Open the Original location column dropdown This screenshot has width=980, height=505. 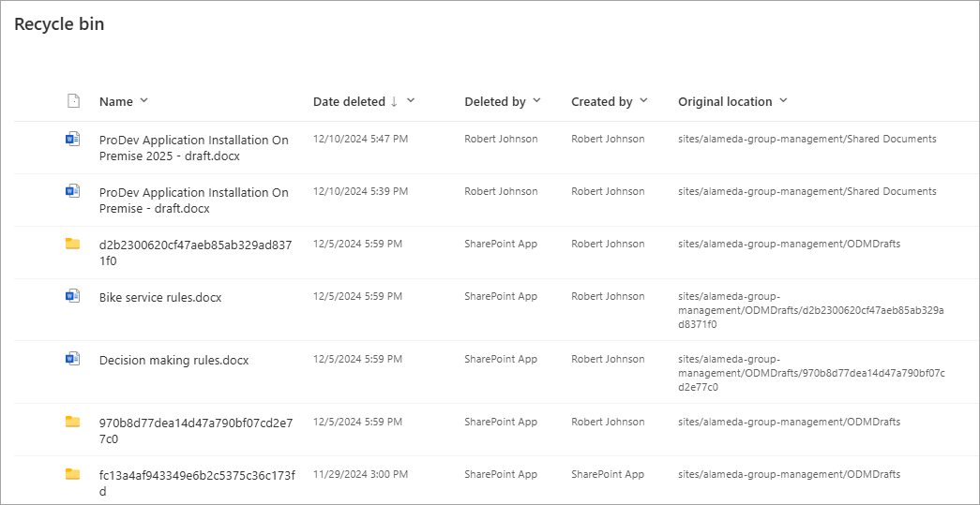tap(784, 100)
